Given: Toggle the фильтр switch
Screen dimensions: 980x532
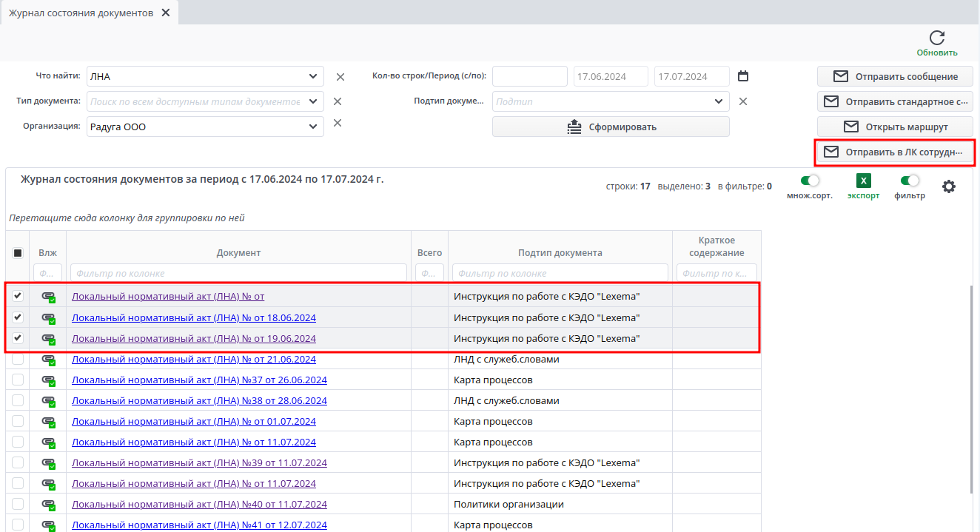Looking at the screenshot, I should [x=910, y=181].
